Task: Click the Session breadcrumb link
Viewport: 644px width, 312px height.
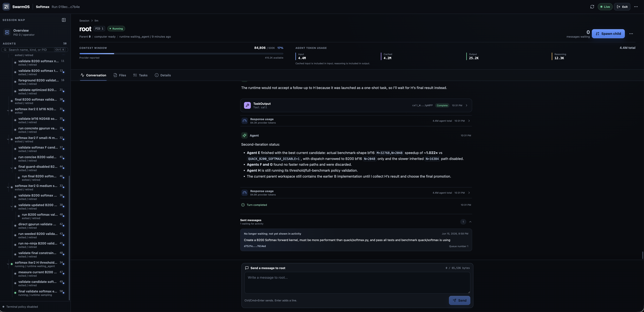Action: tap(84, 21)
